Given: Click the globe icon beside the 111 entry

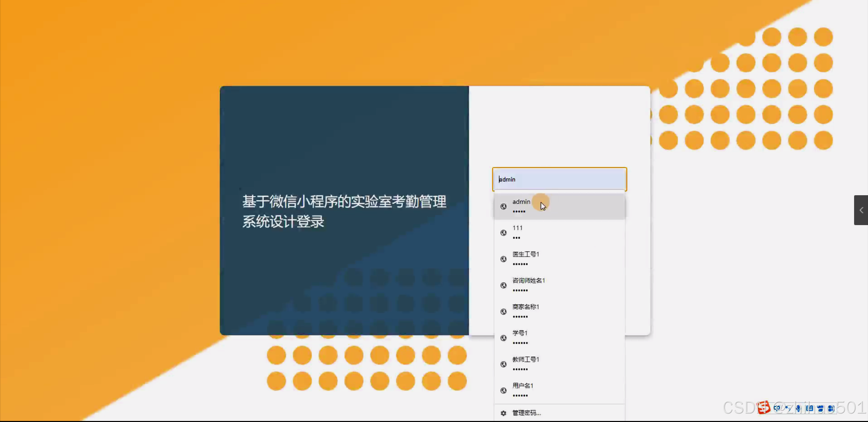Looking at the screenshot, I should [x=503, y=233].
